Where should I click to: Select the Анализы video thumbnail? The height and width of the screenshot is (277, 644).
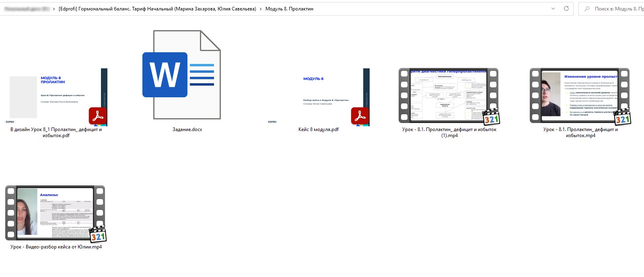click(x=55, y=213)
